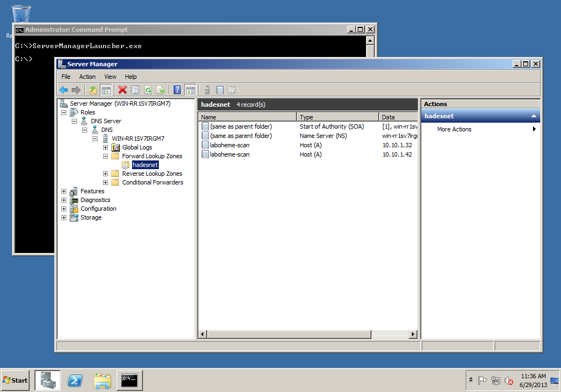Click the green Refresh icon
Screen dimensions: 561x392
(148, 90)
